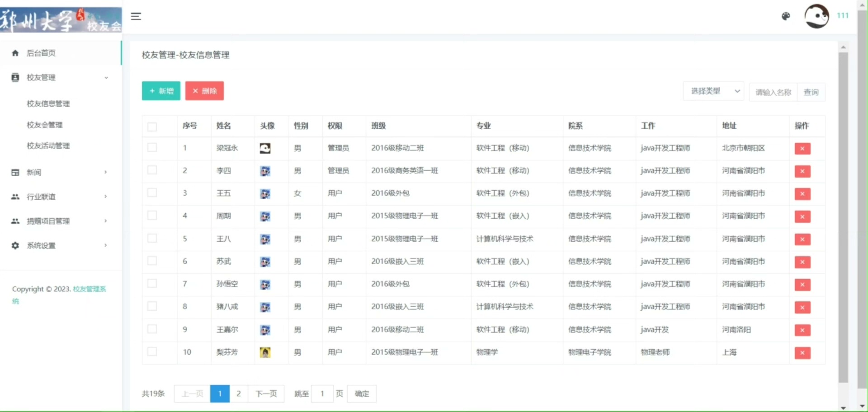
Task: Delete row 1 using red X
Action: tap(802, 149)
